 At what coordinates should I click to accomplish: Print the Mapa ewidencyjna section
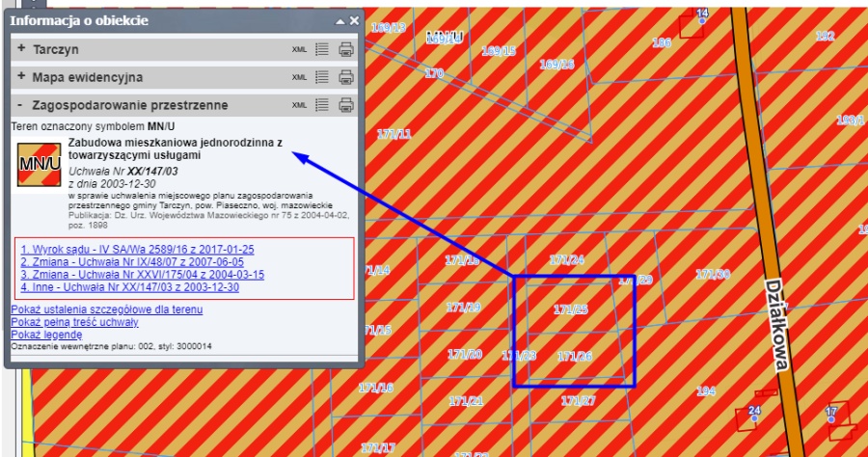346,77
